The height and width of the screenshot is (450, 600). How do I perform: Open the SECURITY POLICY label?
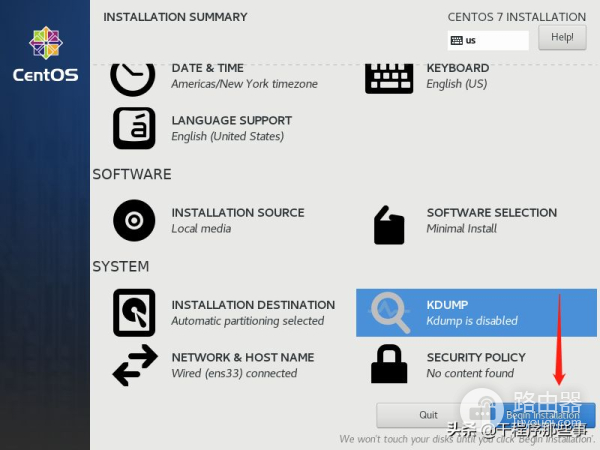[476, 357]
